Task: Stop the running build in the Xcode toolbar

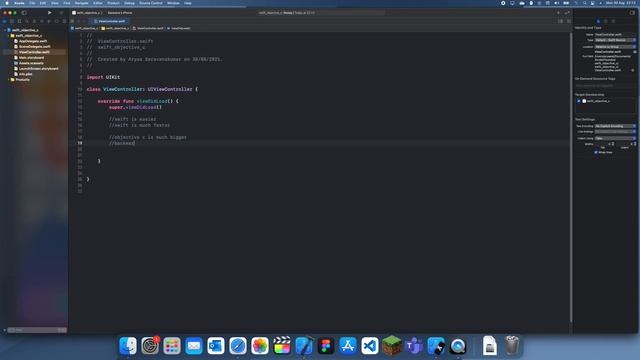Action: [x=61, y=13]
